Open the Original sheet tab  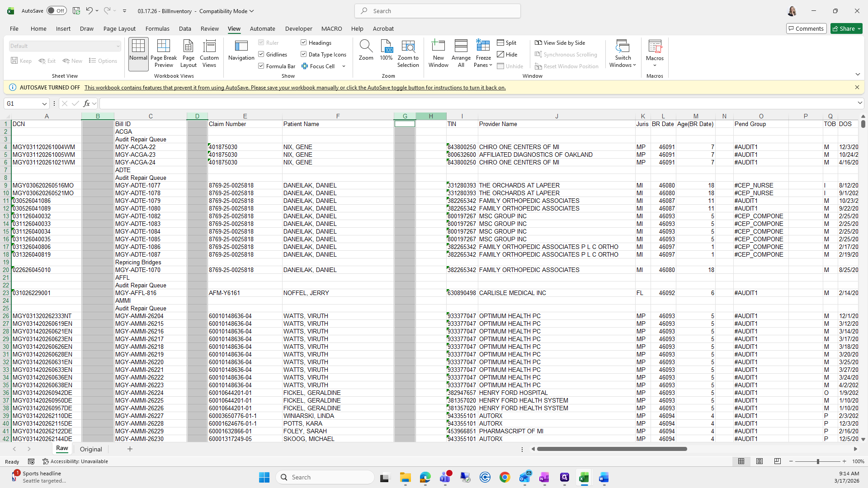pyautogui.click(x=91, y=449)
